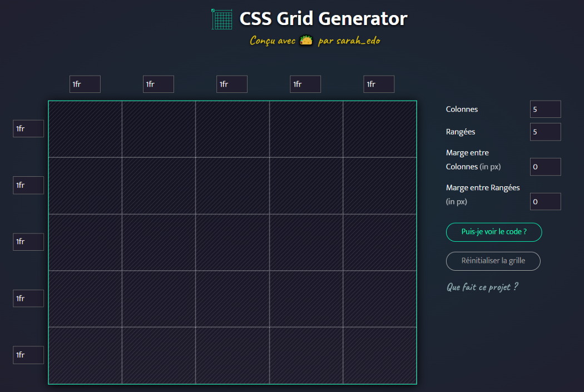Click the Colonnes number input field
The width and height of the screenshot is (584, 392).
[545, 109]
